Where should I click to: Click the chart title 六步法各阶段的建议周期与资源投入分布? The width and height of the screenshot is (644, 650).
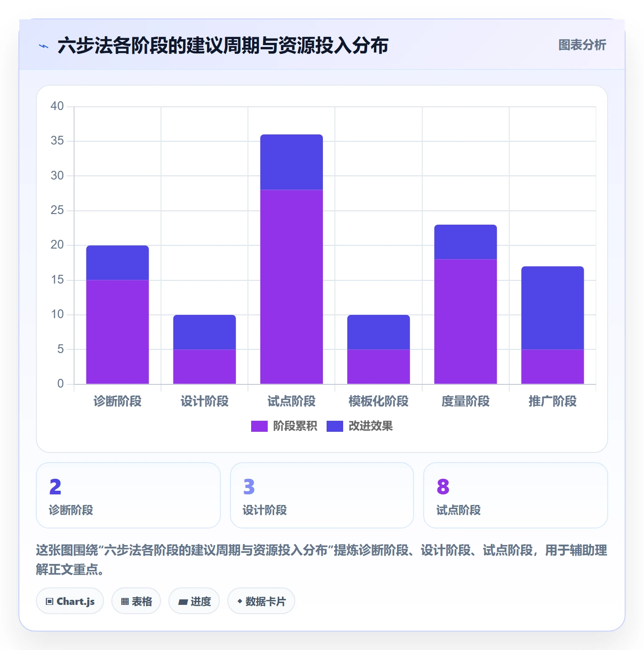223,46
